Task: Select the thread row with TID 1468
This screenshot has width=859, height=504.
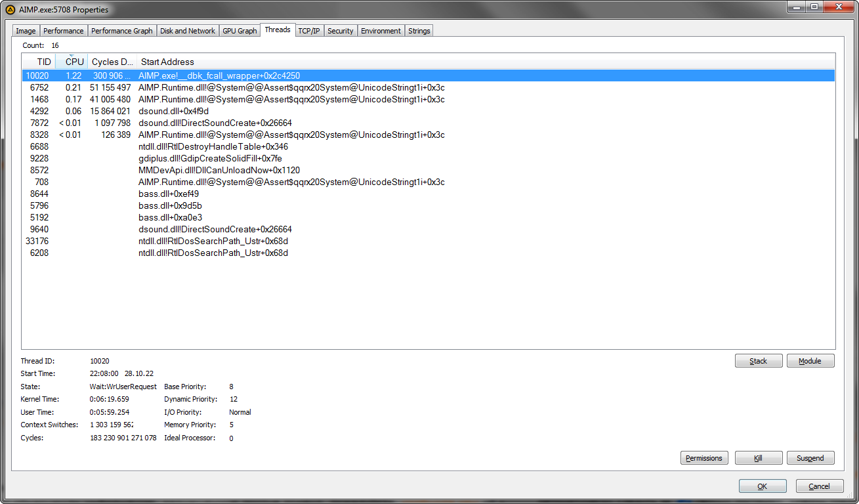Action: pyautogui.click(x=428, y=99)
